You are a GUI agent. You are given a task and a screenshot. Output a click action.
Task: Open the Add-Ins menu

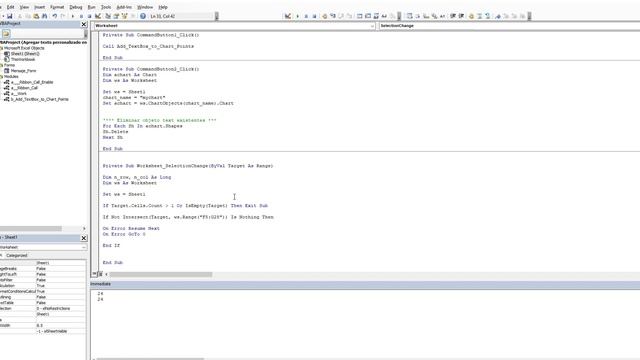[x=124, y=7]
